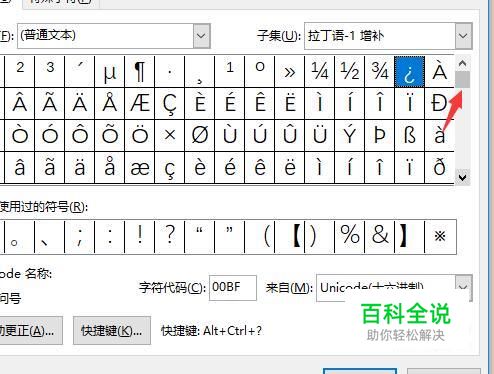Select the superscript 3 symbol
The height and width of the screenshot is (374, 494).
point(50,72)
